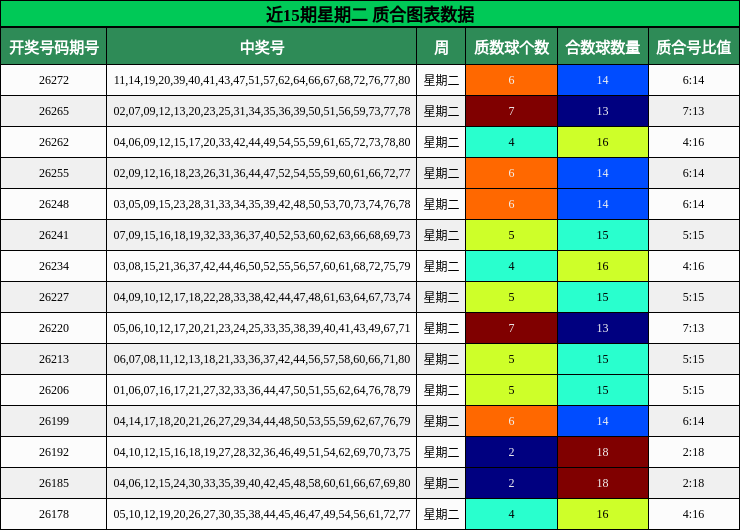
Task: Select issue number 26255
Action: pos(54,173)
